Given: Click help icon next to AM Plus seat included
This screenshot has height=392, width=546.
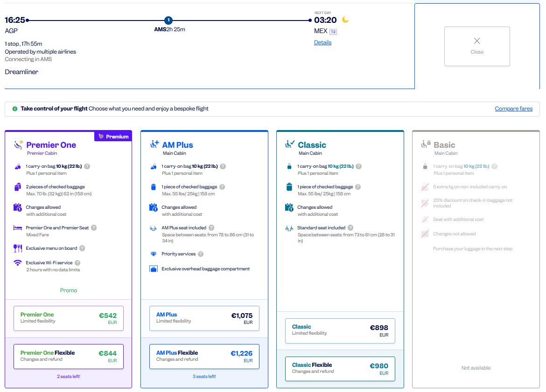Looking at the screenshot, I should coord(211,228).
